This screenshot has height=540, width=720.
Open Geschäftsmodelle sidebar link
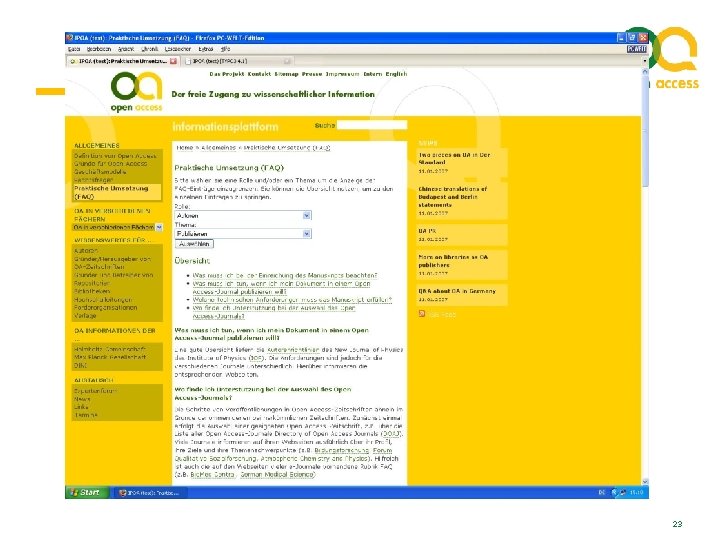pos(100,172)
